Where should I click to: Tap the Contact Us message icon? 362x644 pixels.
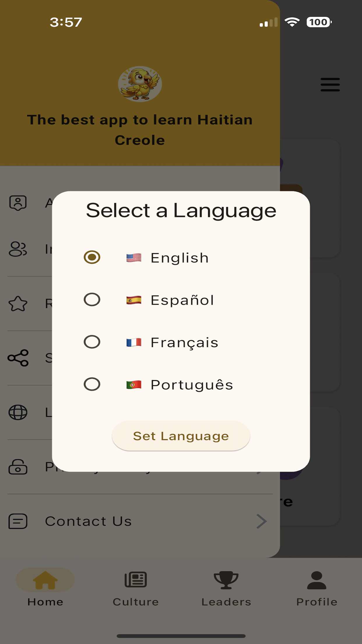[18, 521]
